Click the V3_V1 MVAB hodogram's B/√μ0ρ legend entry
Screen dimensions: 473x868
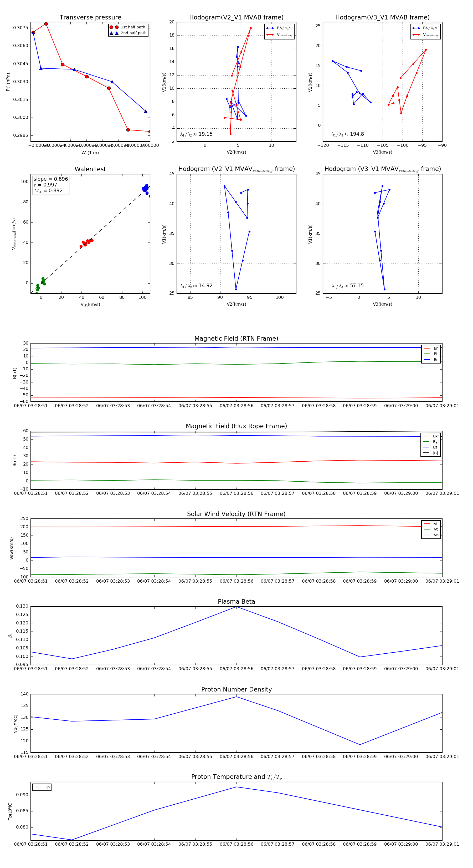pos(425,28)
